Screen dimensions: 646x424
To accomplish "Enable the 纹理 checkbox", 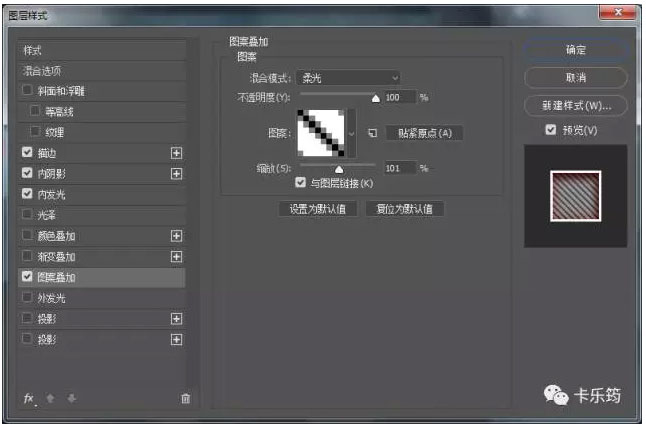I will point(35,131).
